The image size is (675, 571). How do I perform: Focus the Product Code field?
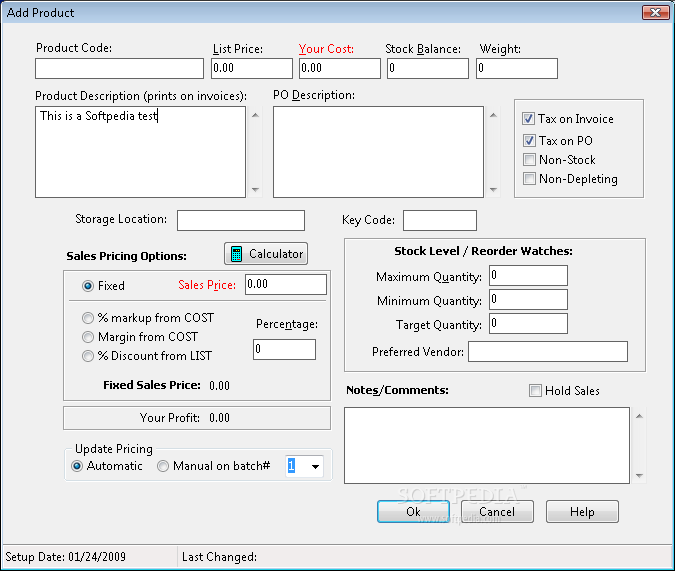click(x=119, y=68)
